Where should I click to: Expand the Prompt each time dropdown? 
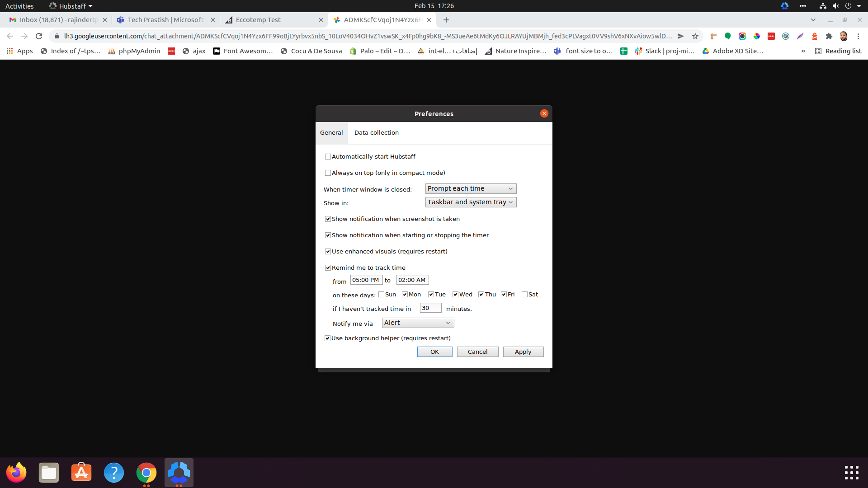[x=470, y=188]
